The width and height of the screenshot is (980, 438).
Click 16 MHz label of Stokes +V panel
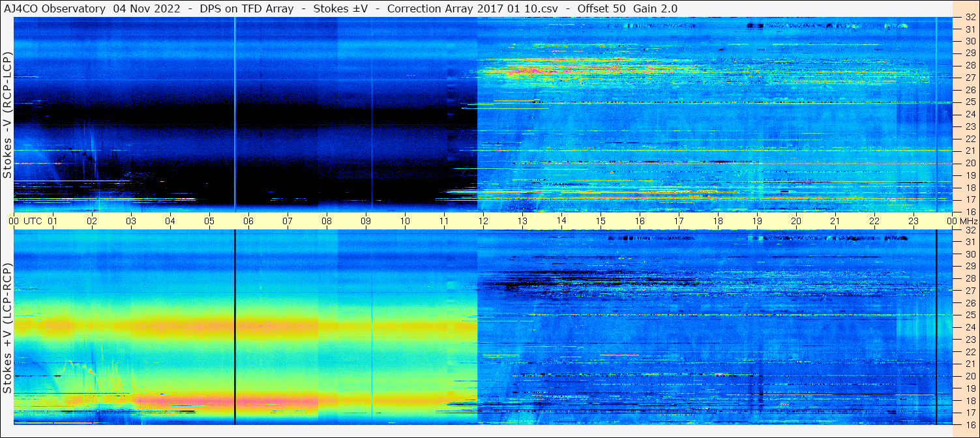tap(970, 424)
